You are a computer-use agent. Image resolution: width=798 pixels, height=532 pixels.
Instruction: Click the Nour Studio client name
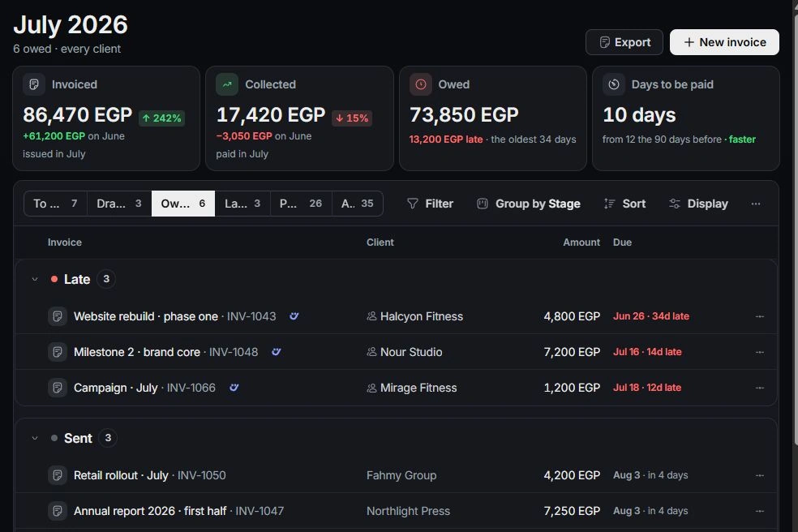pos(411,352)
